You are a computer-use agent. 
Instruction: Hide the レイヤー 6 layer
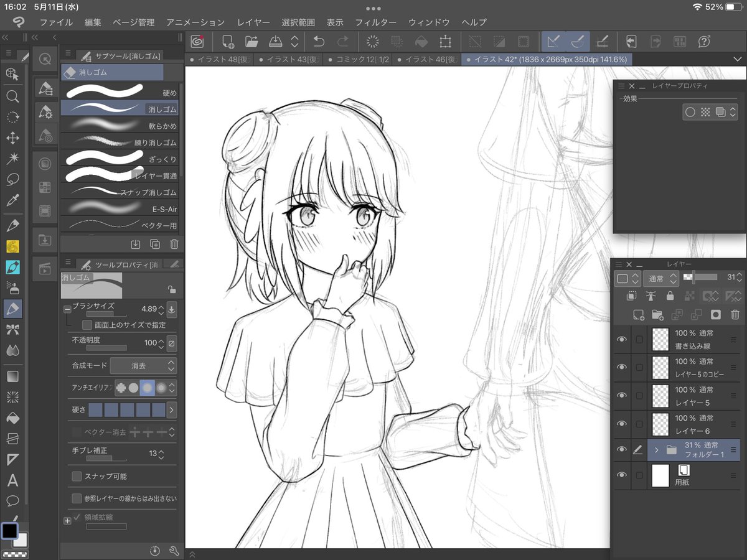tap(621, 424)
